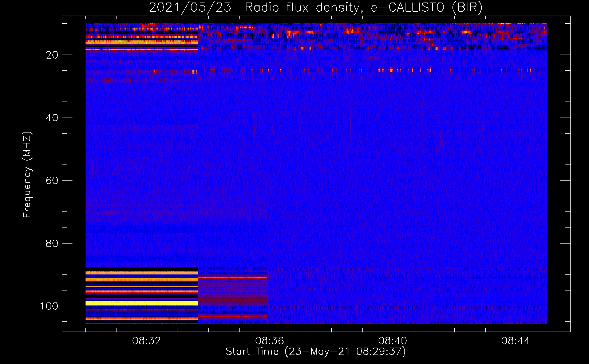The height and width of the screenshot is (364, 589).
Task: Click the '08:44' time tick label
Action: [516, 341]
